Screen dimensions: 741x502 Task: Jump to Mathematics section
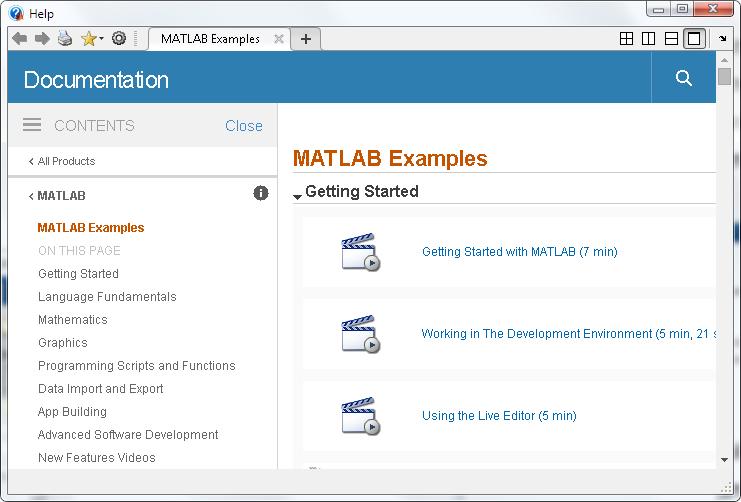click(73, 320)
